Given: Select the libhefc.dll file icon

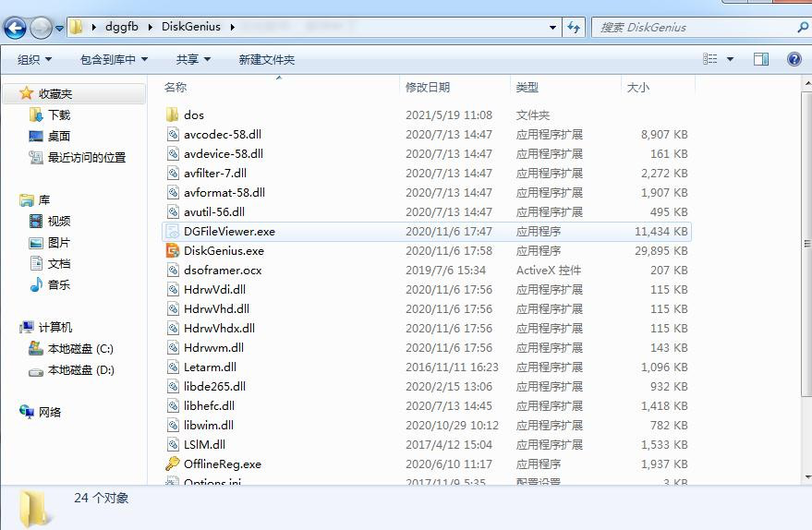Looking at the screenshot, I should click(x=173, y=405).
